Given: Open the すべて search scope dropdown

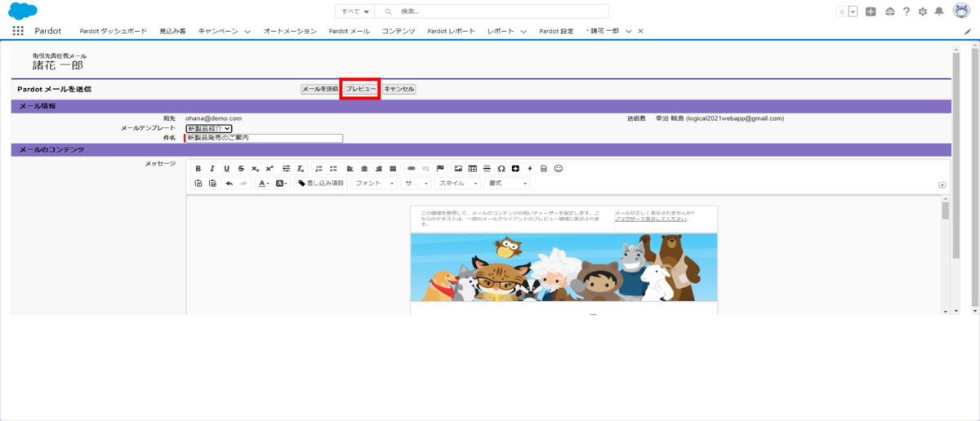Looking at the screenshot, I should tap(356, 11).
